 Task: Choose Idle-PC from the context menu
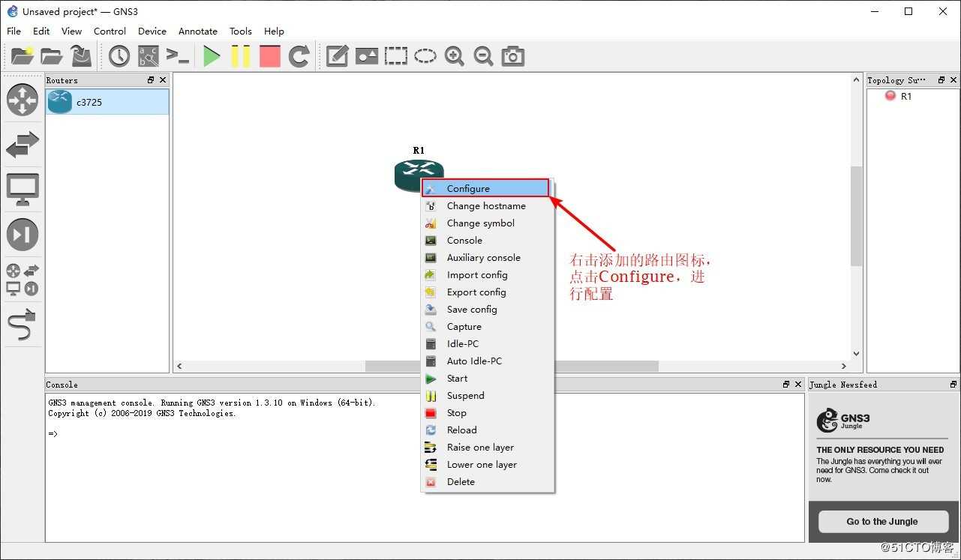click(486, 343)
